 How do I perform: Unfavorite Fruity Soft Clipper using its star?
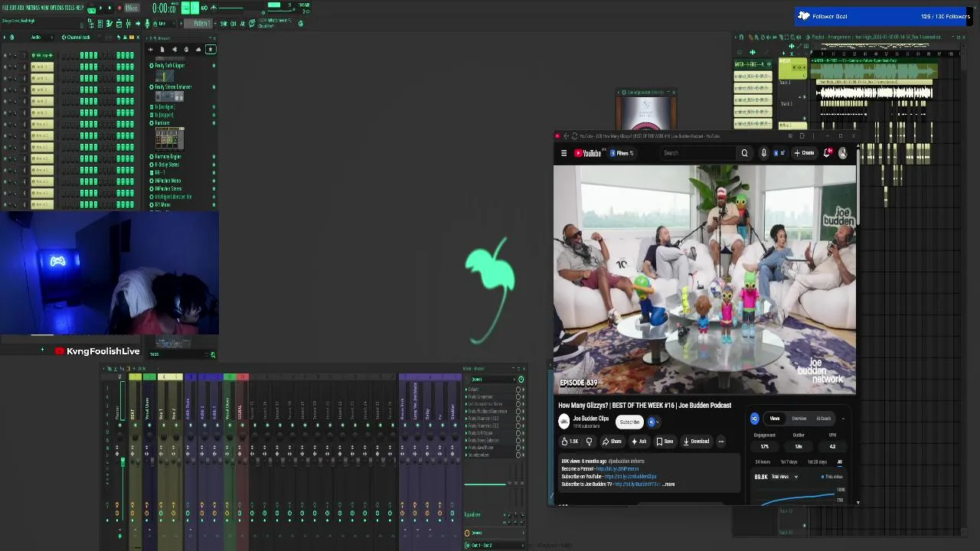click(x=214, y=65)
